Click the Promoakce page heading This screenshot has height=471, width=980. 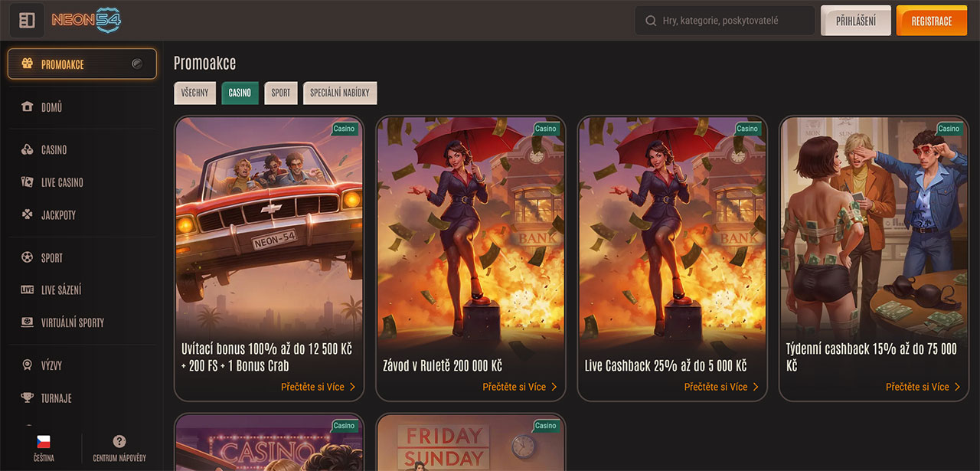pyautogui.click(x=205, y=63)
